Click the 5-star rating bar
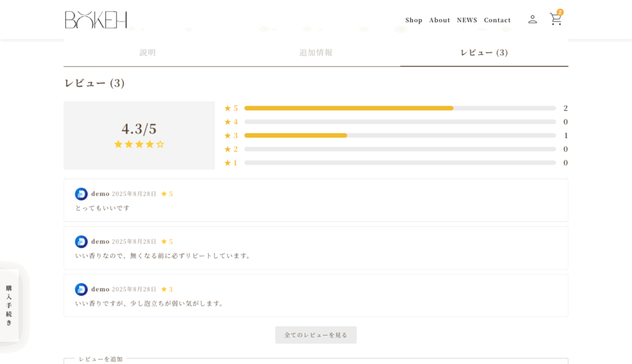The image size is (632, 364). (x=399, y=108)
